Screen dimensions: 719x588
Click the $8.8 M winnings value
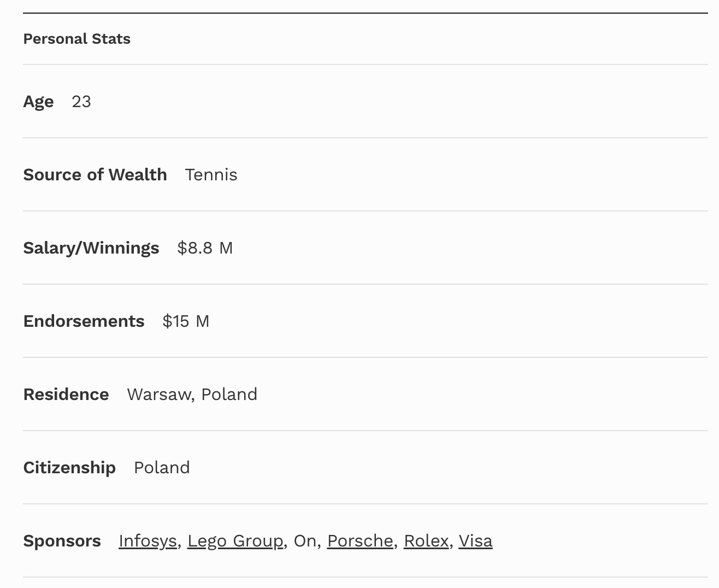(205, 248)
